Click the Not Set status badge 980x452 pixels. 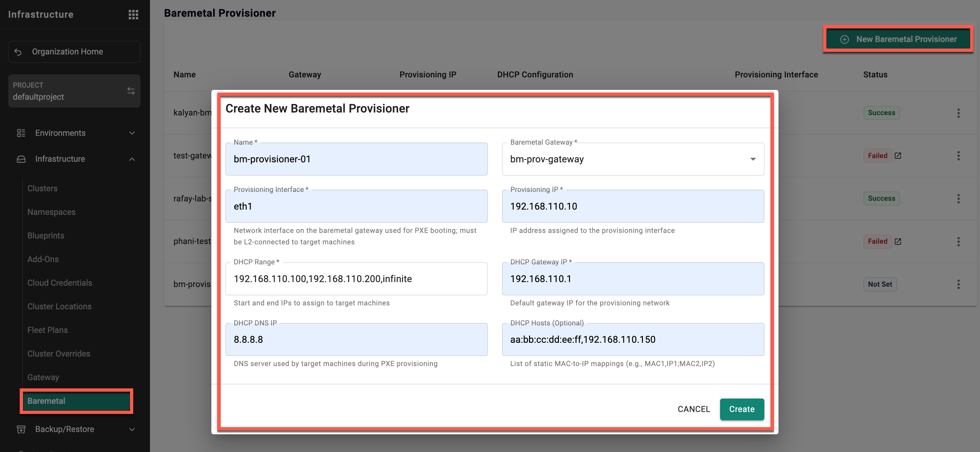(880, 284)
